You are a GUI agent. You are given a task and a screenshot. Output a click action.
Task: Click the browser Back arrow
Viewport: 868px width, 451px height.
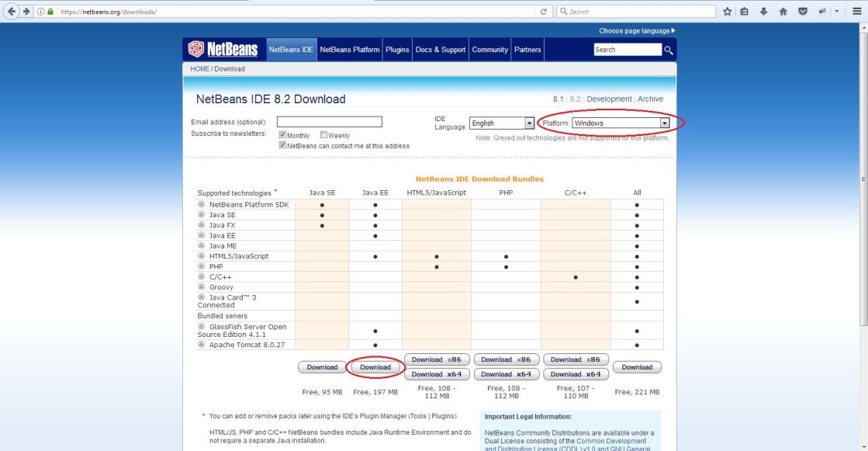(11, 11)
